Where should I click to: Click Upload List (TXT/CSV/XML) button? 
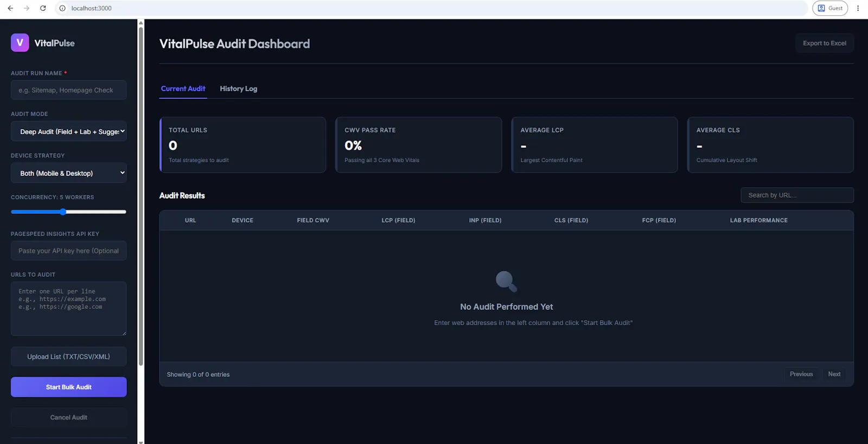69,357
